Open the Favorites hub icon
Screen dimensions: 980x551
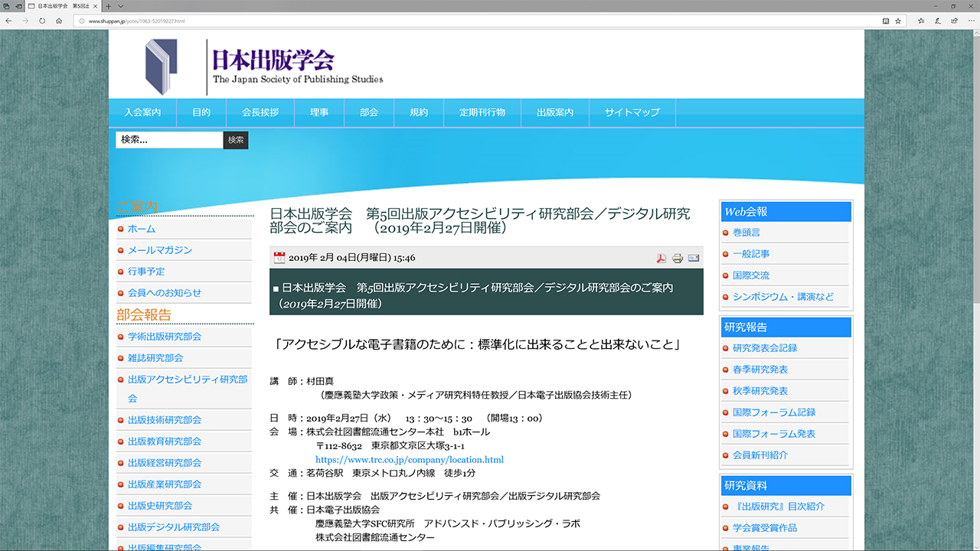pyautogui.click(x=921, y=21)
